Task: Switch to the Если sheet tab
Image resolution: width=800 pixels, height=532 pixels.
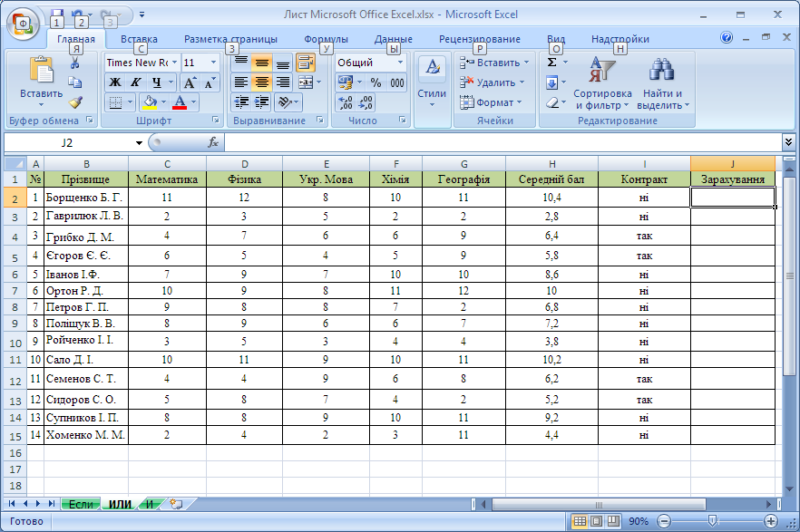Action: coord(81,505)
